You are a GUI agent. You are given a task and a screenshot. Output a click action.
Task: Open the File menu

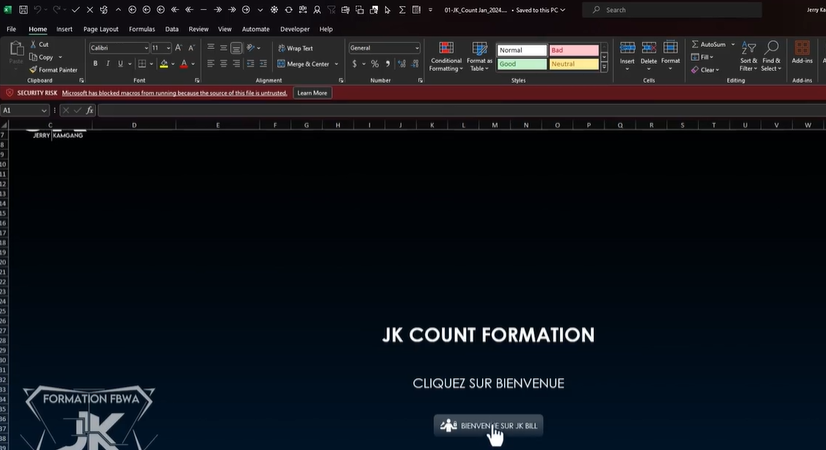coord(12,29)
